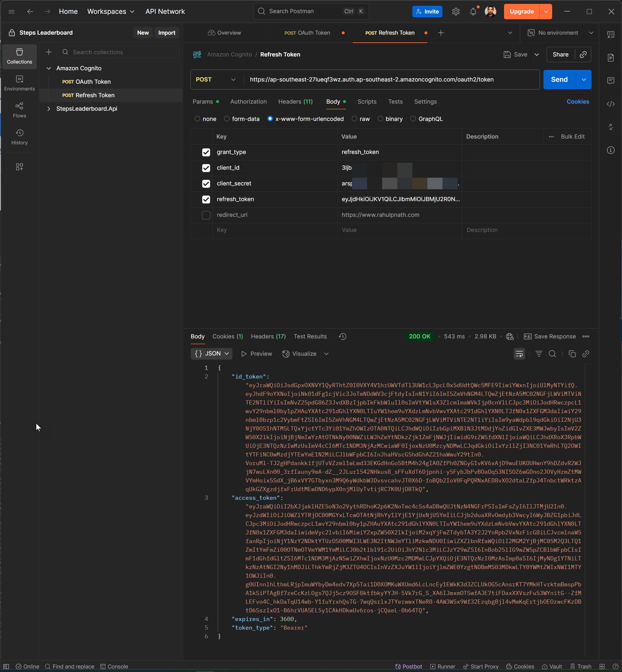This screenshot has width=622, height=672.
Task: Click the blue Send button
Action: 559,80
